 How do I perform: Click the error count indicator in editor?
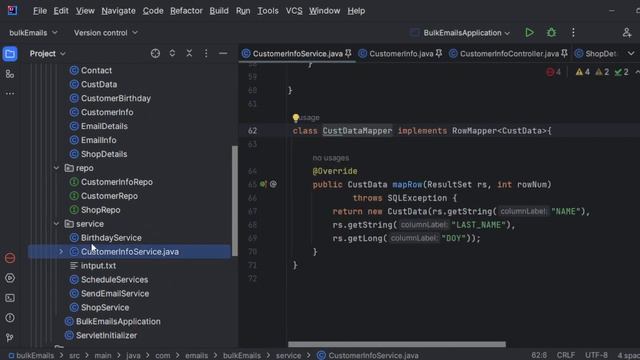(x=553, y=72)
